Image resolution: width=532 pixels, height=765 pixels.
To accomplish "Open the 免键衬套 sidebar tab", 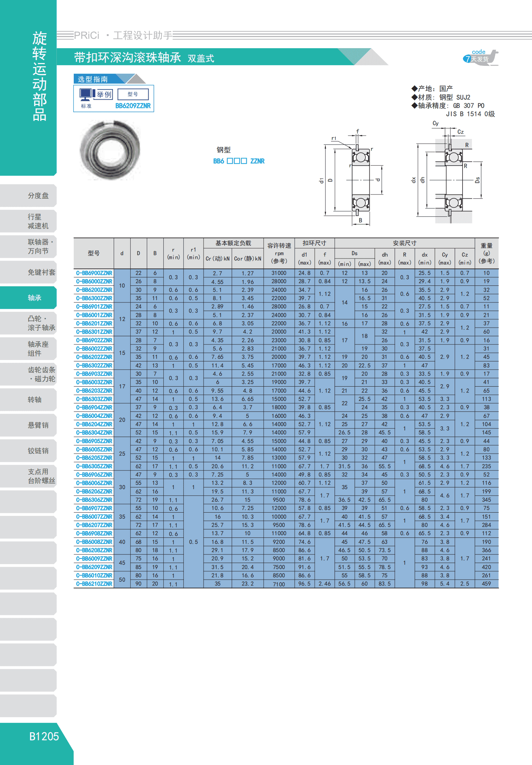I will [28, 272].
